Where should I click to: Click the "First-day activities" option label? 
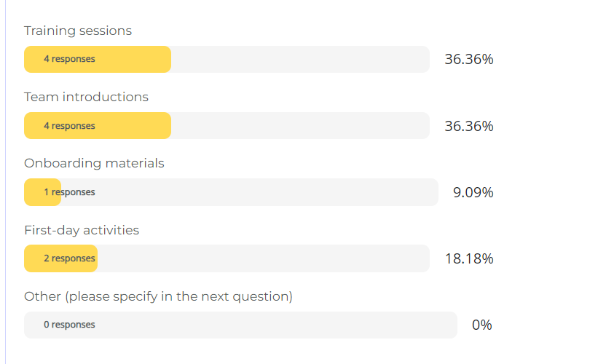82,230
